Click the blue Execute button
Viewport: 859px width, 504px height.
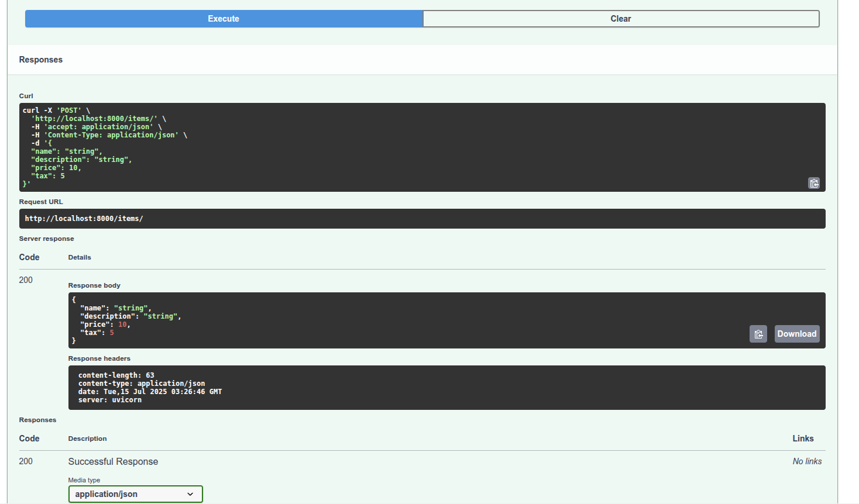coord(224,19)
